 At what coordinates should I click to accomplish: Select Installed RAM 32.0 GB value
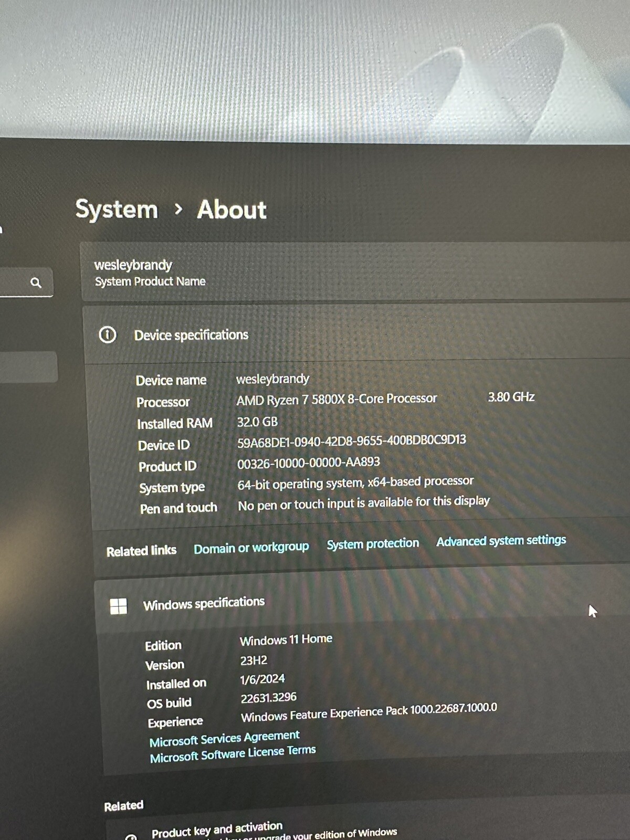pos(257,422)
